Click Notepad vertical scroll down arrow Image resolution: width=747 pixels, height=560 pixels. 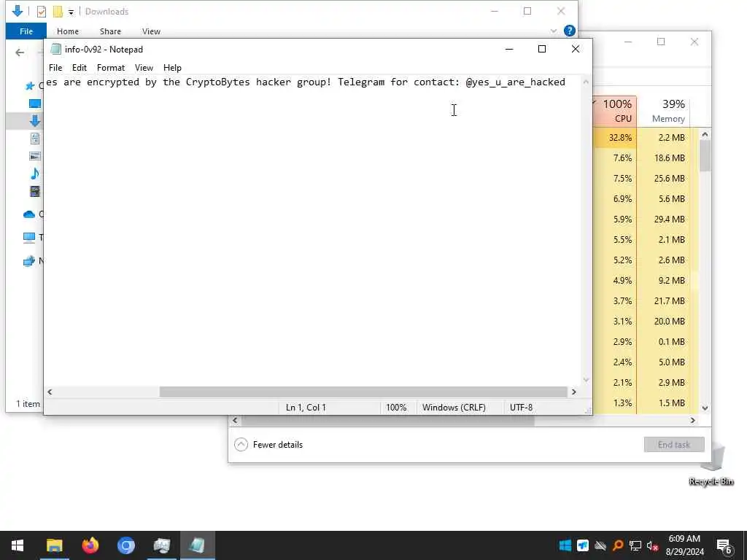point(586,380)
